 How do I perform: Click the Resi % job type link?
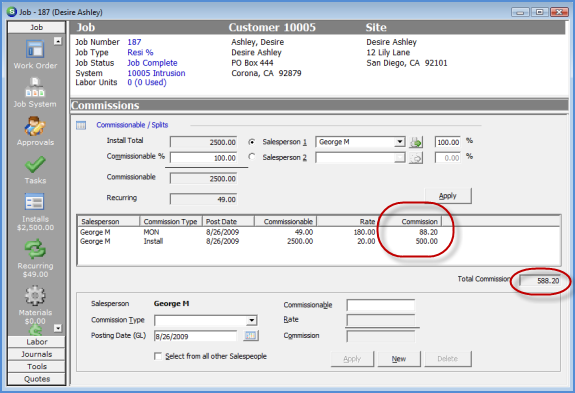(x=140, y=52)
